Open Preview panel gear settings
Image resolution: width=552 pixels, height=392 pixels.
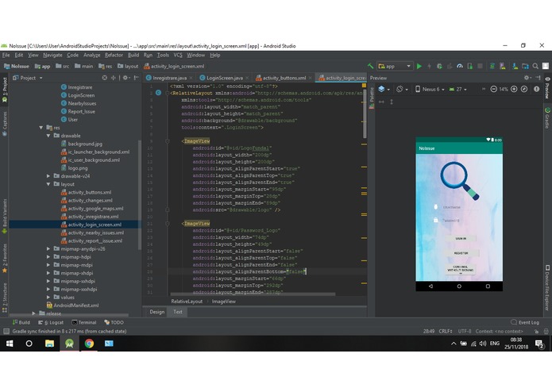527,78
